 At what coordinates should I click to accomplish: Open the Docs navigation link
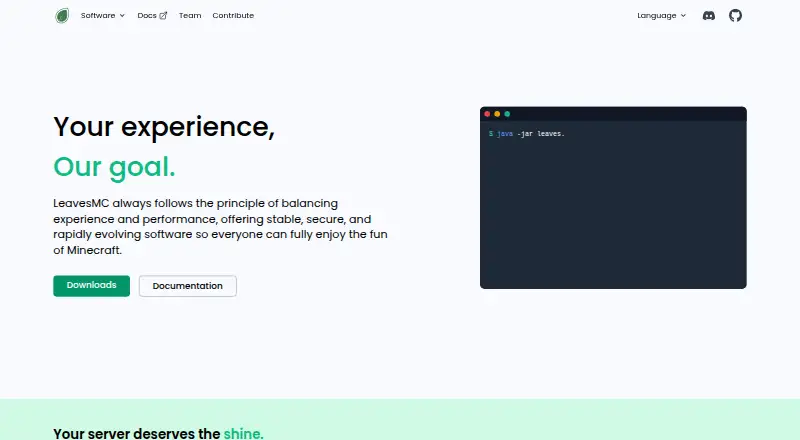tap(152, 16)
